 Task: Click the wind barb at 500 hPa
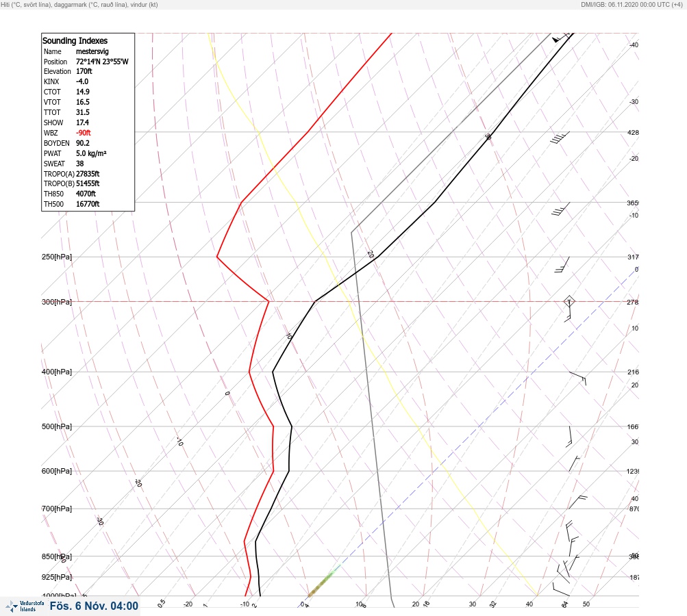tap(570, 437)
